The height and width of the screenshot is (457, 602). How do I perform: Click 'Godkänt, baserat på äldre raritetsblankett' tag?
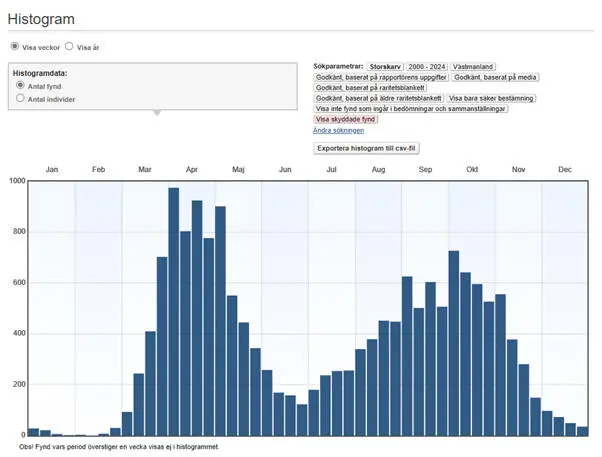pyautogui.click(x=379, y=98)
